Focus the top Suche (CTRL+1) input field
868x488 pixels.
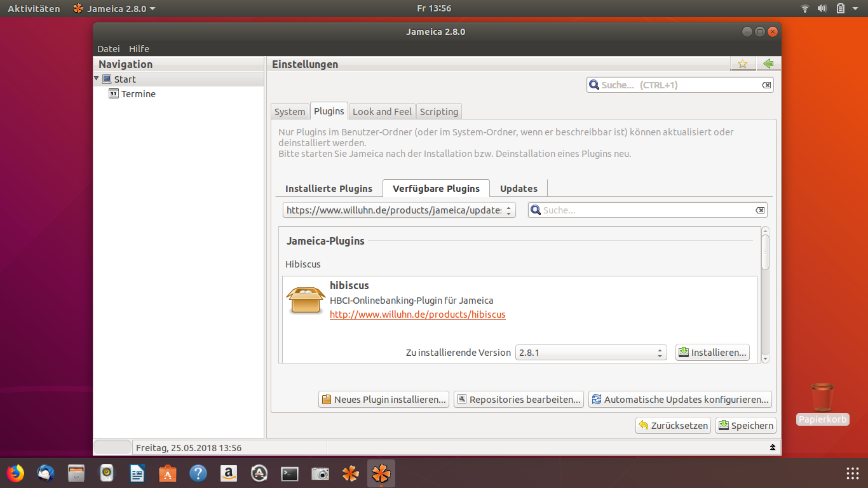click(x=680, y=85)
